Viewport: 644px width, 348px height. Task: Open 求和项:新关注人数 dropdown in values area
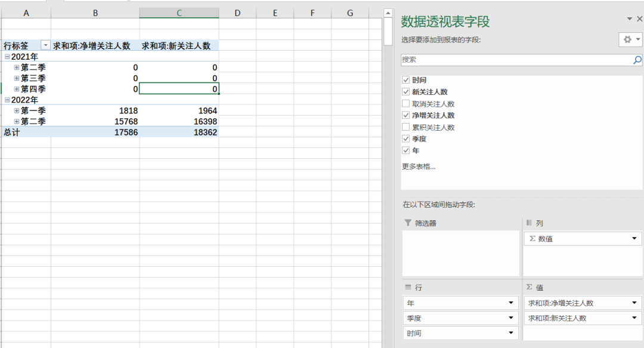click(634, 318)
